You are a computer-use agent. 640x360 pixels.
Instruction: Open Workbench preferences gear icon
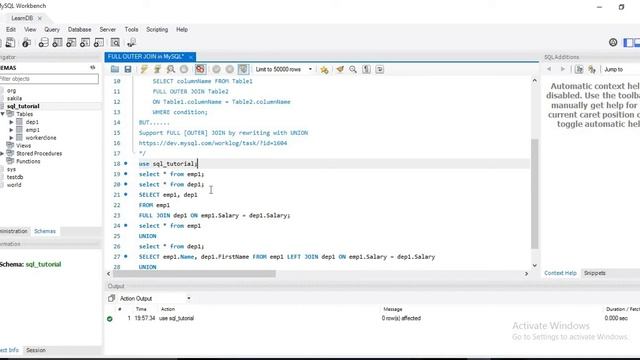(613, 42)
